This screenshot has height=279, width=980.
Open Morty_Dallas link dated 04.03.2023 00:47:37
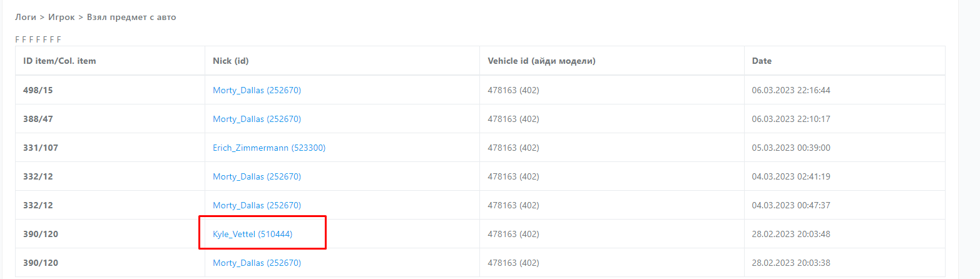(257, 205)
